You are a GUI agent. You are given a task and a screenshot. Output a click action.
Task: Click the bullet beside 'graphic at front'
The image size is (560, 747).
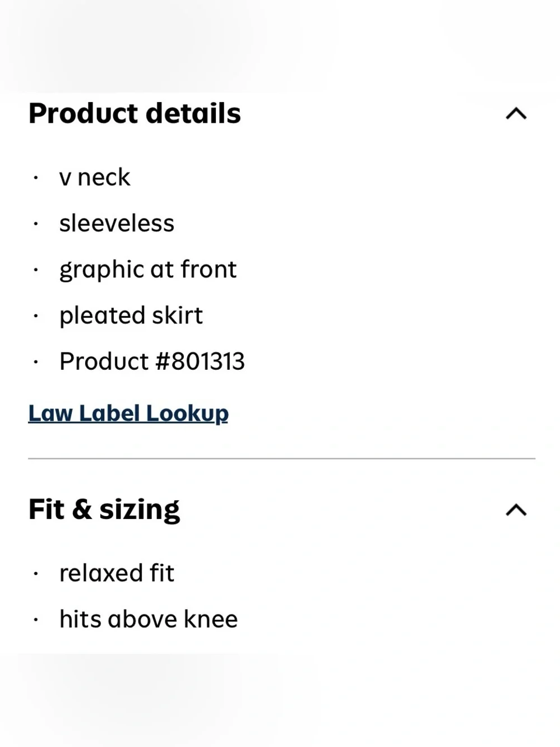point(35,270)
